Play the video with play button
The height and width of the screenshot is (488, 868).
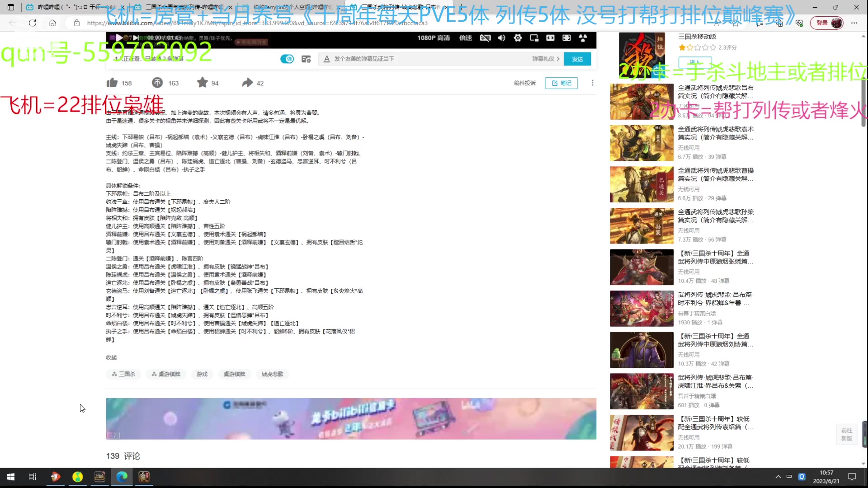pos(119,38)
